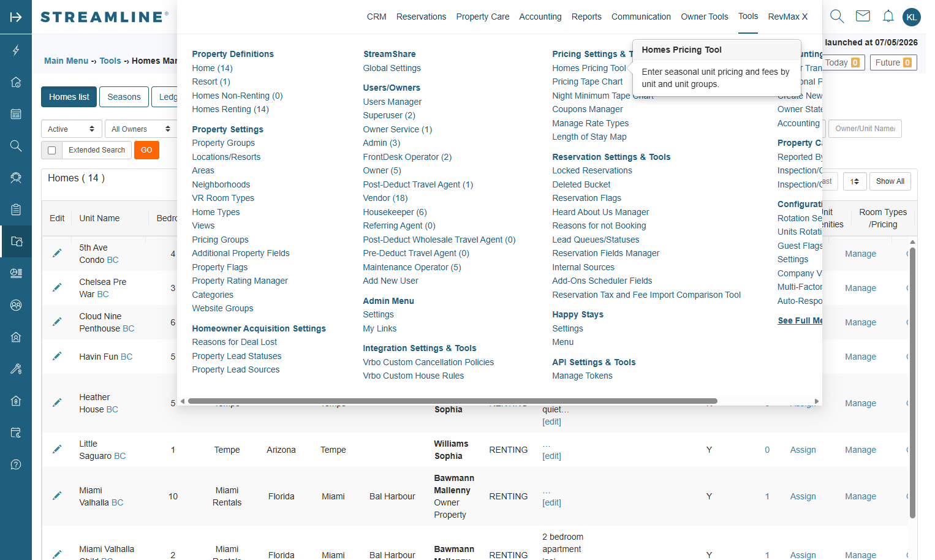Open the people group sidebar icon
Viewport: 935px width, 560px height.
point(16,305)
